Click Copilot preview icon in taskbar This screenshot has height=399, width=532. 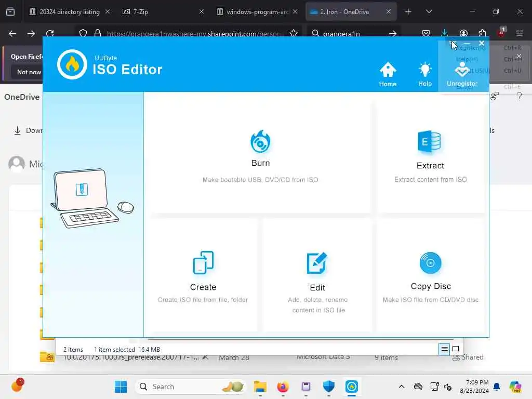[515, 387]
